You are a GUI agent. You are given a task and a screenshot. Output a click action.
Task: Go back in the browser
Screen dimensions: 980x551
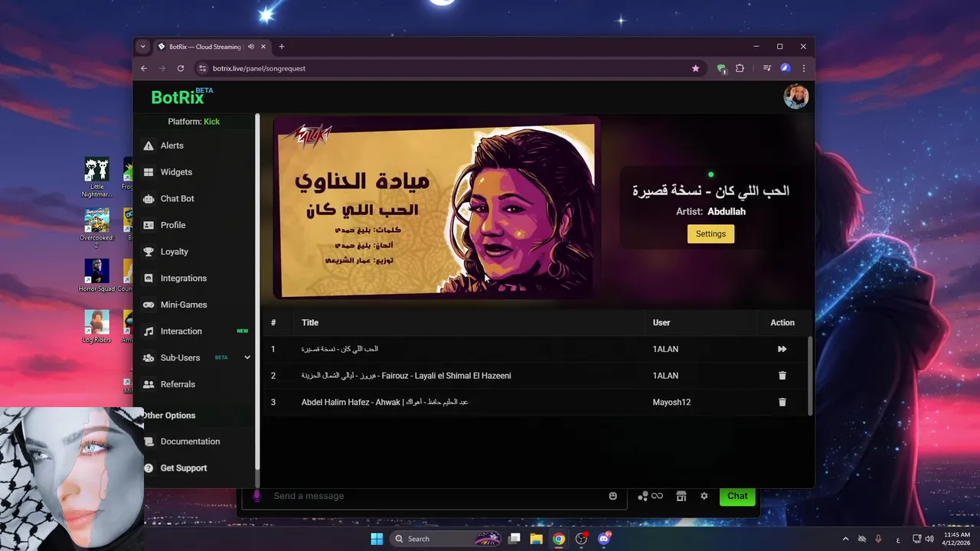[144, 68]
